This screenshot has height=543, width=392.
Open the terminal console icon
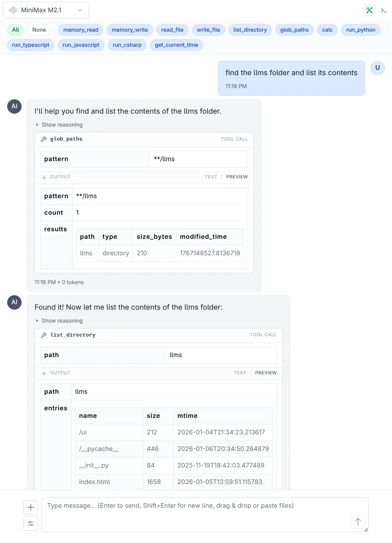(x=384, y=10)
